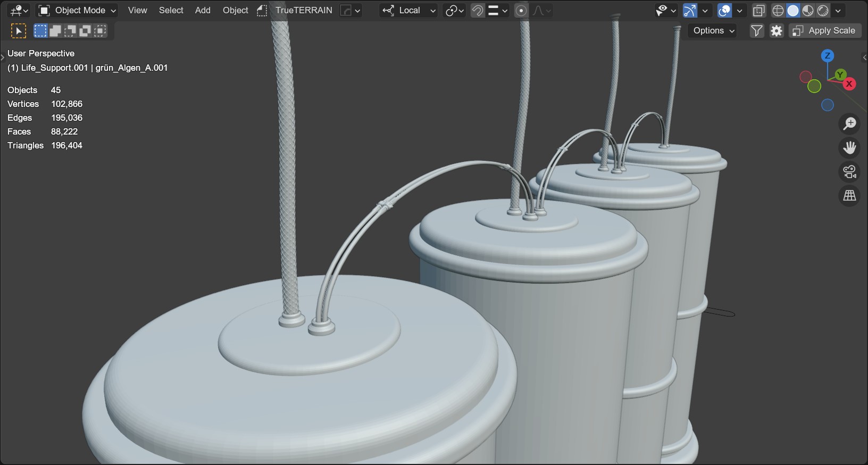The width and height of the screenshot is (868, 465).
Task: Click the Edges count 195,036
Action: coord(66,118)
